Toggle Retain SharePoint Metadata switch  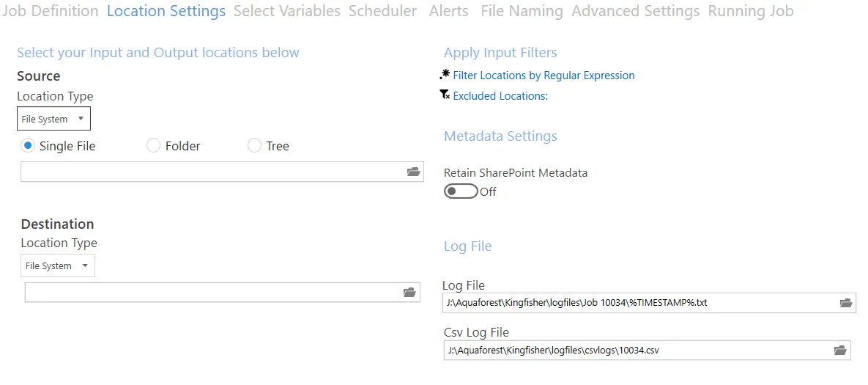coord(461,191)
